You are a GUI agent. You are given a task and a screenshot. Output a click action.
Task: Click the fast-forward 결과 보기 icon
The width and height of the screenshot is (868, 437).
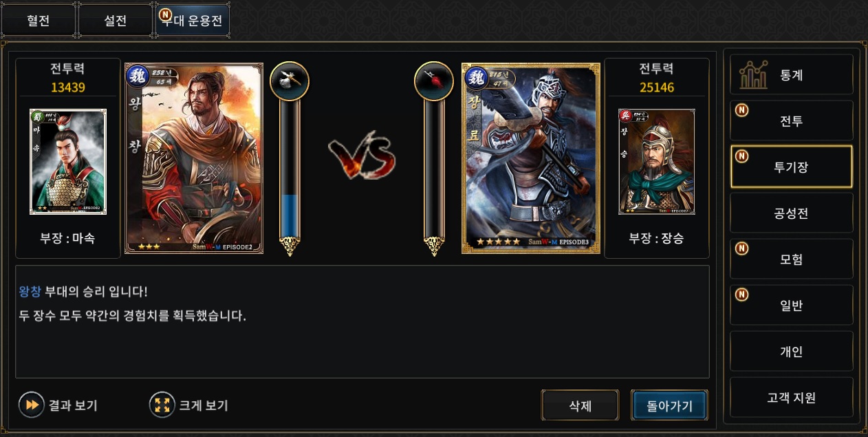(32, 405)
